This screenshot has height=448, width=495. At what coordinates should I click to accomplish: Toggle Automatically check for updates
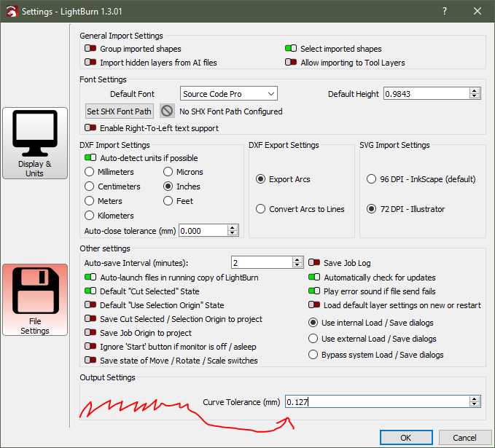click(314, 277)
